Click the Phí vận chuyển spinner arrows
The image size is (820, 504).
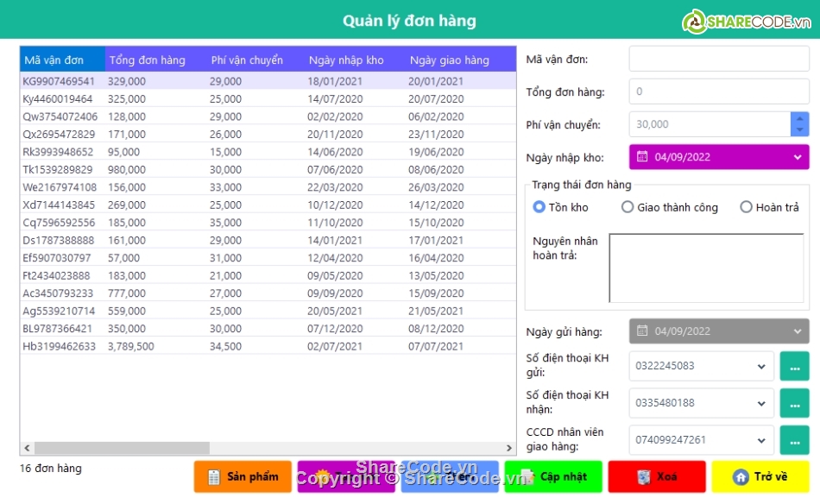point(799,124)
